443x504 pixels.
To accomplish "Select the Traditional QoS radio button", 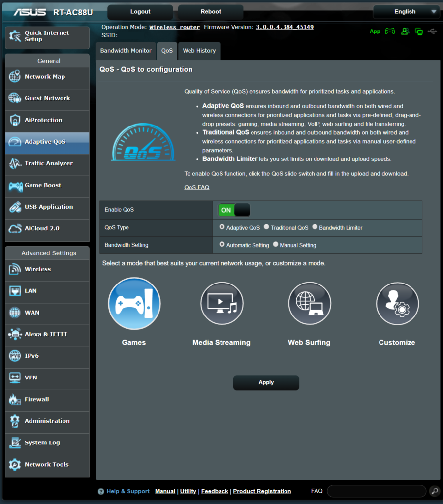I will pyautogui.click(x=266, y=227).
